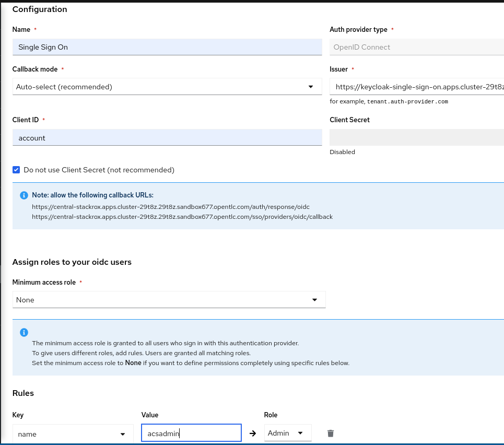Click the caret icon on the Key dropdown
Screen dimensions: 504x445
(x=123, y=434)
